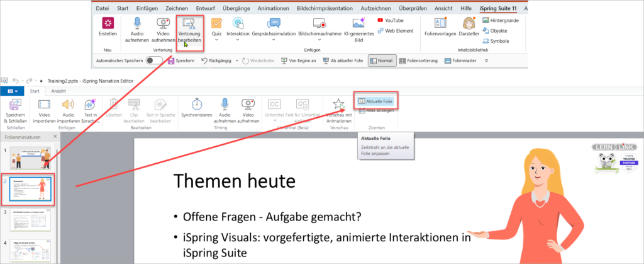Open Objekte in the Inhaltsbibliothek
Image resolution: width=644 pixels, height=264 pixels.
tap(494, 30)
